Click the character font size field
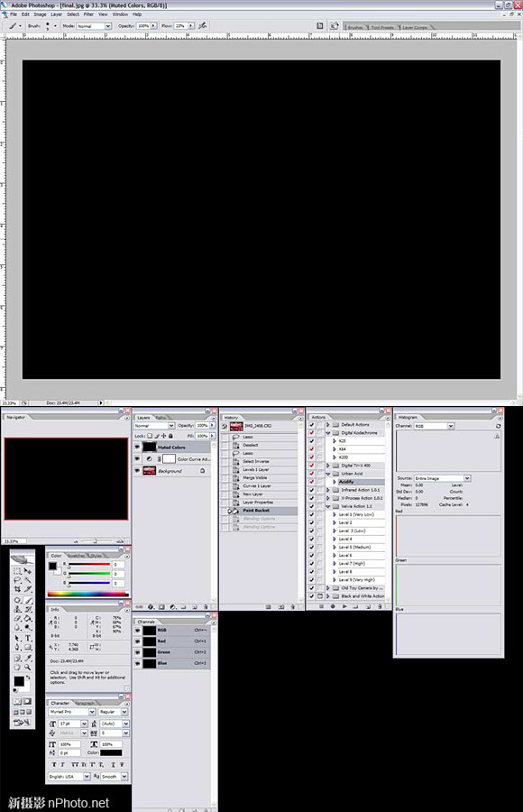This screenshot has width=523, height=812. coord(72,724)
